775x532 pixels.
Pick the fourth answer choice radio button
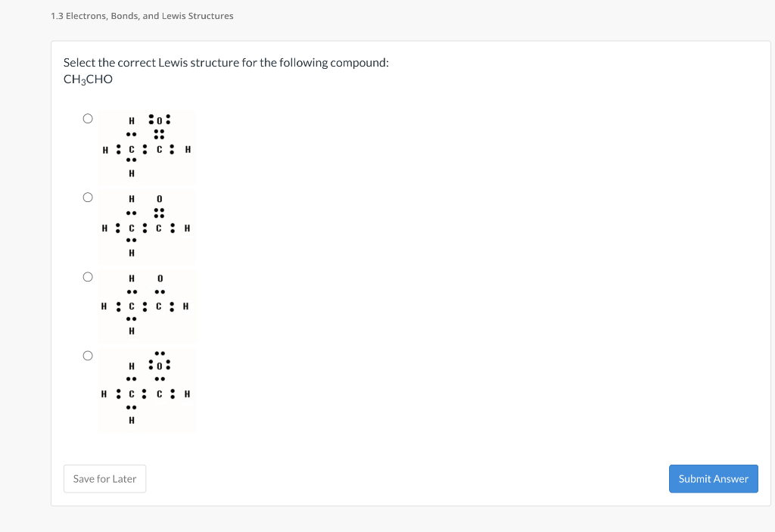pos(87,355)
